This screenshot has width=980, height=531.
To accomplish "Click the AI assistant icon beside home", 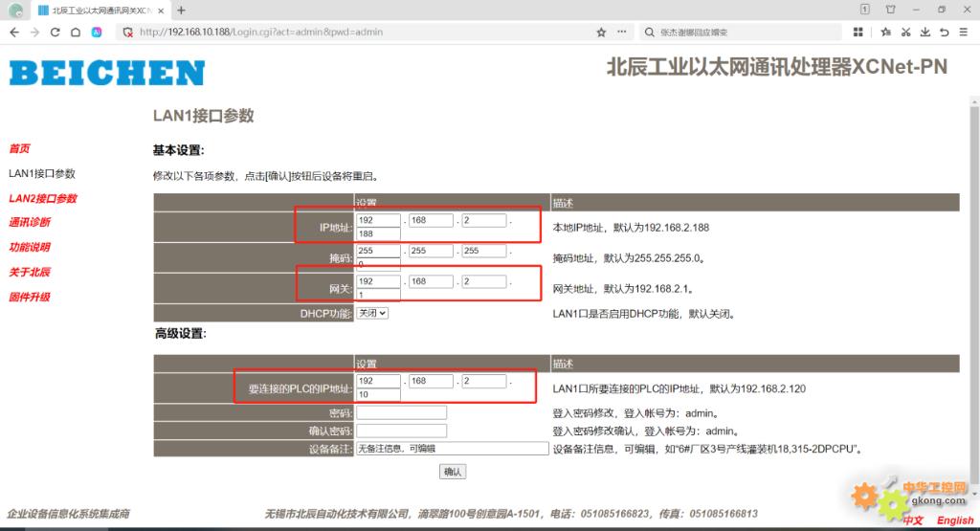I will click(x=97, y=32).
